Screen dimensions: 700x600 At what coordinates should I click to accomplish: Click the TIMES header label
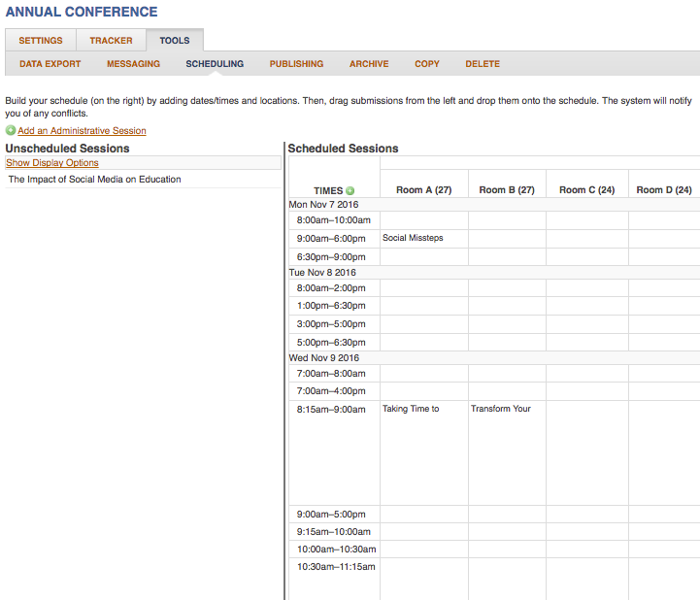328,190
